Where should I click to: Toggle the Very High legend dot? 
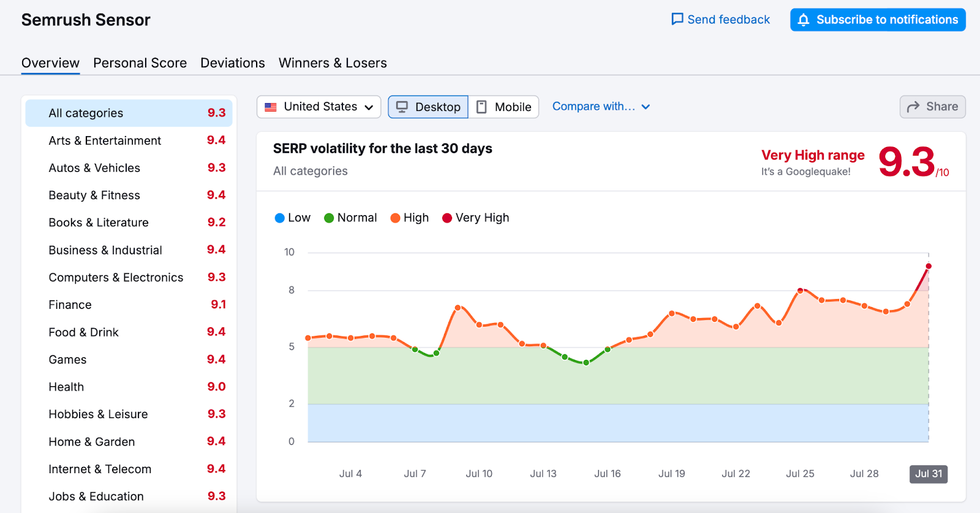447,218
